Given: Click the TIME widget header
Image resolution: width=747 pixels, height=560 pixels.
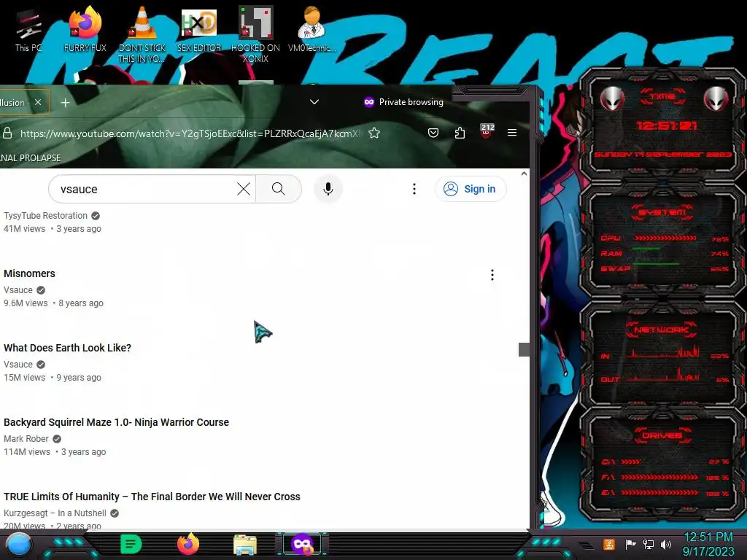Looking at the screenshot, I should pyautogui.click(x=662, y=97).
